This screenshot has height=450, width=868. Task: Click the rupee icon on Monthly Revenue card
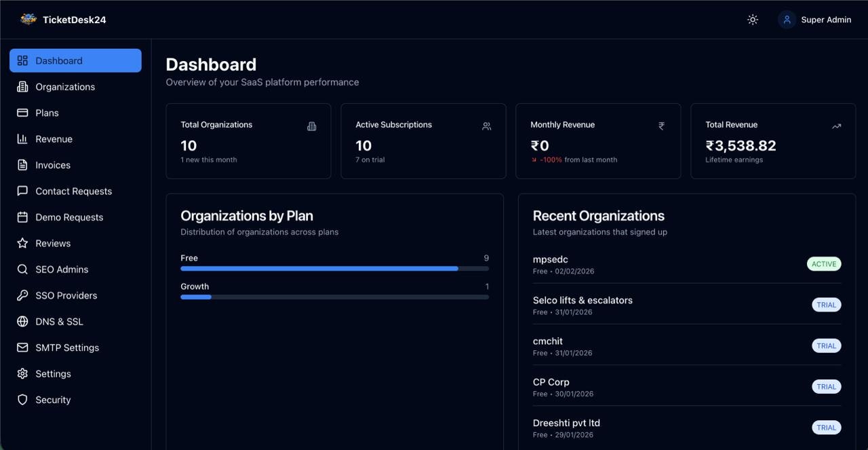(x=662, y=126)
